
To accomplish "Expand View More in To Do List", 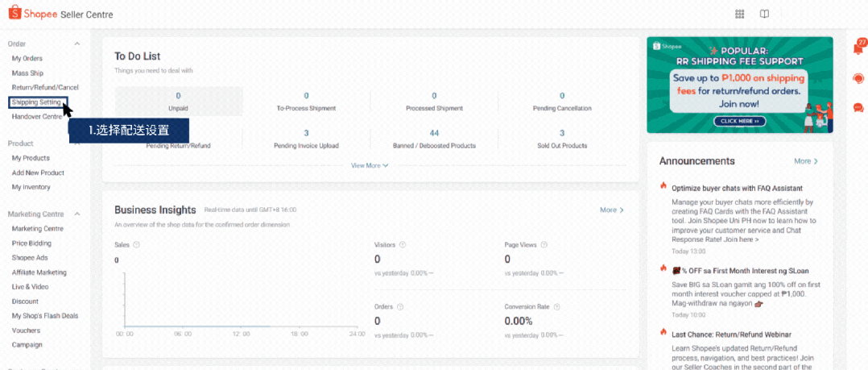I will pos(370,165).
